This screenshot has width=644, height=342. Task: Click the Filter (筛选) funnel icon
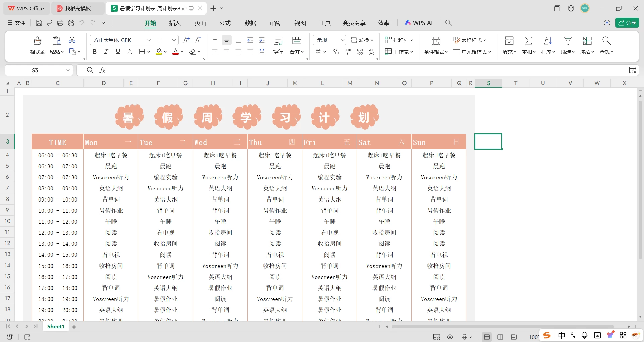(x=568, y=41)
